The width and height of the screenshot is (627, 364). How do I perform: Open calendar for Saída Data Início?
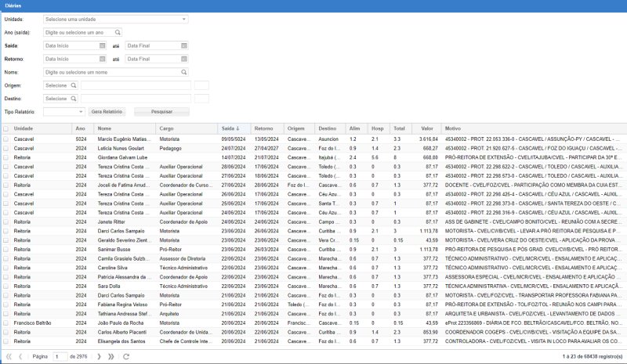(103, 46)
